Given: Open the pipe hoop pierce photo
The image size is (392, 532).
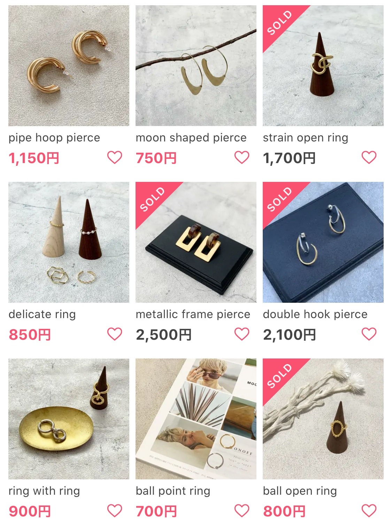Looking at the screenshot, I should [69, 65].
